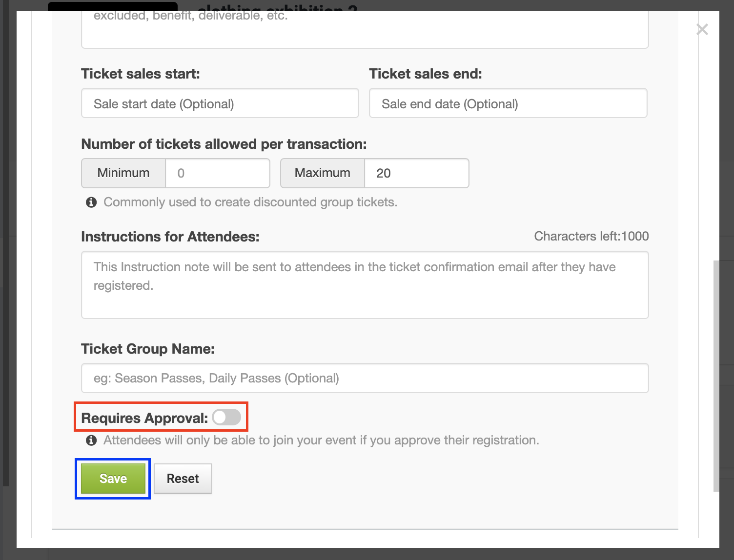
Task: Click the Number of tickets allowed heading
Action: (224, 144)
